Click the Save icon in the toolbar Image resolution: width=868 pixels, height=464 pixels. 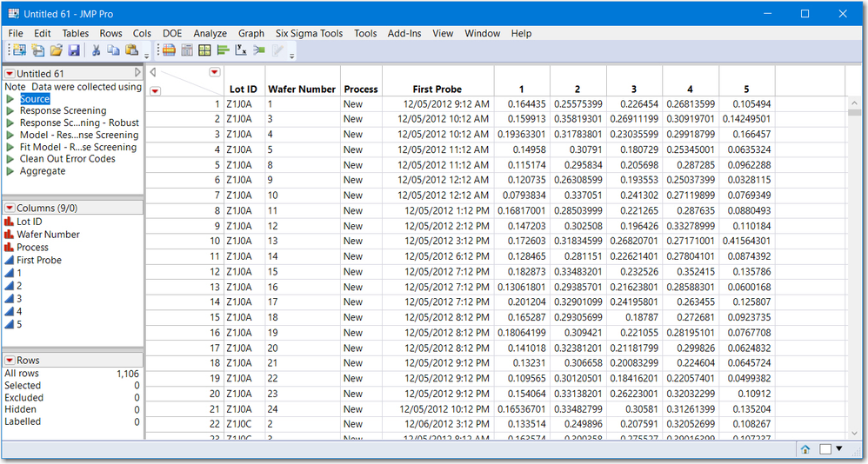(x=73, y=51)
